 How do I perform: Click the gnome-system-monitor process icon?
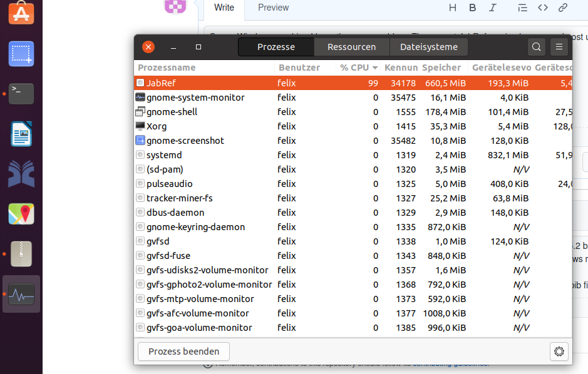coord(140,98)
